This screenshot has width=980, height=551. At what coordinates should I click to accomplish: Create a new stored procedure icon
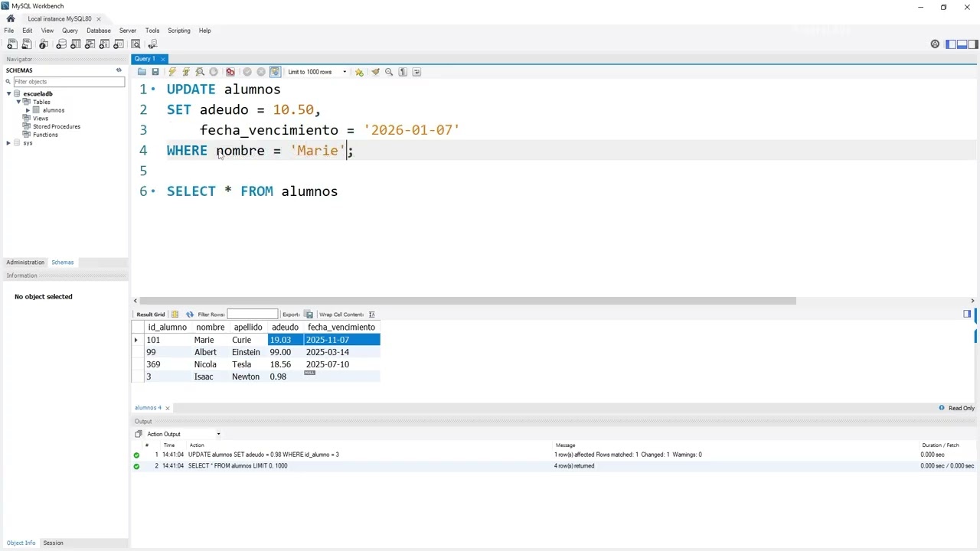point(106,44)
